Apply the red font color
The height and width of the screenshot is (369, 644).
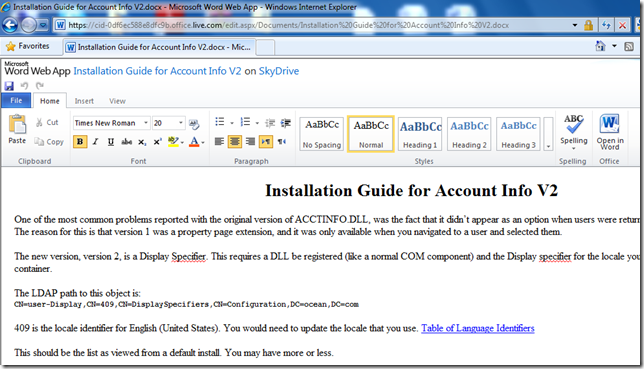tap(194, 142)
